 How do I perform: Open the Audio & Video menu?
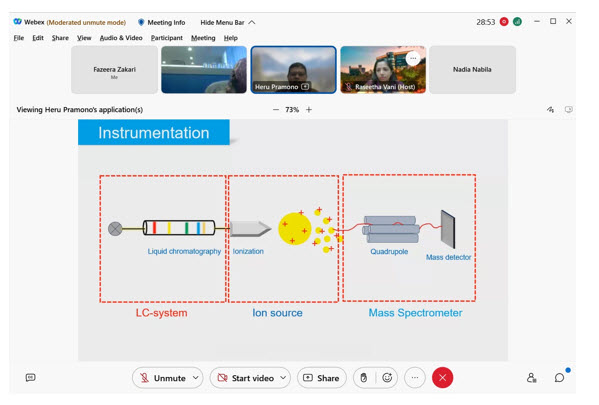click(121, 38)
